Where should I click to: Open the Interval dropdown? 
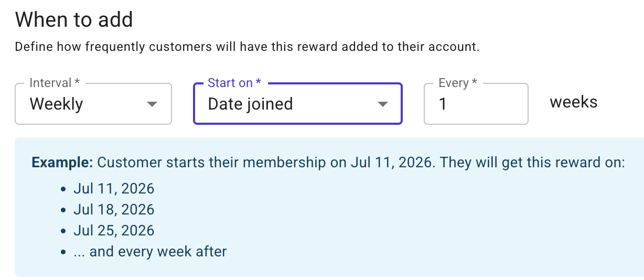93,104
